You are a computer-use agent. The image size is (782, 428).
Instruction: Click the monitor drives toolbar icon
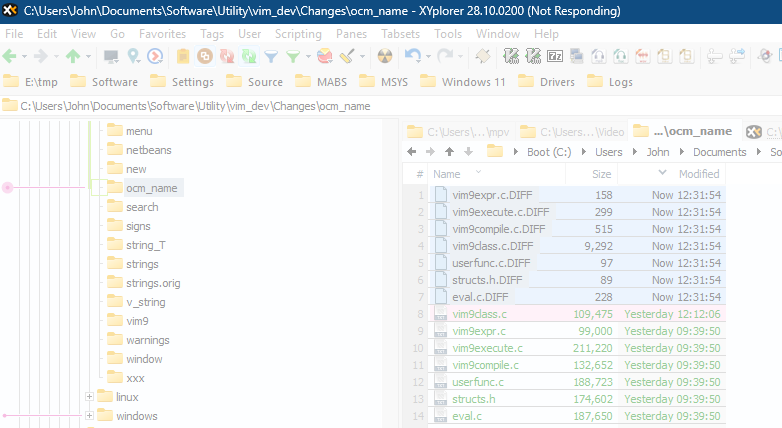(111, 57)
